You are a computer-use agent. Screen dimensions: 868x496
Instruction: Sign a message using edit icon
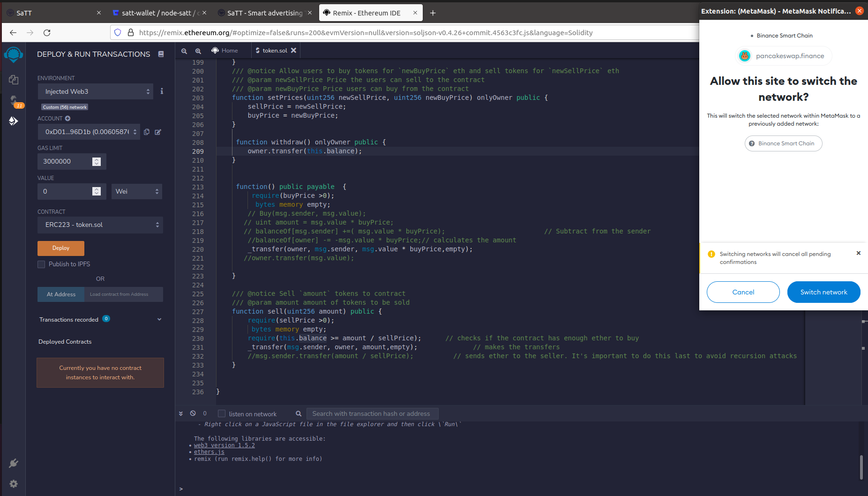[x=158, y=132]
